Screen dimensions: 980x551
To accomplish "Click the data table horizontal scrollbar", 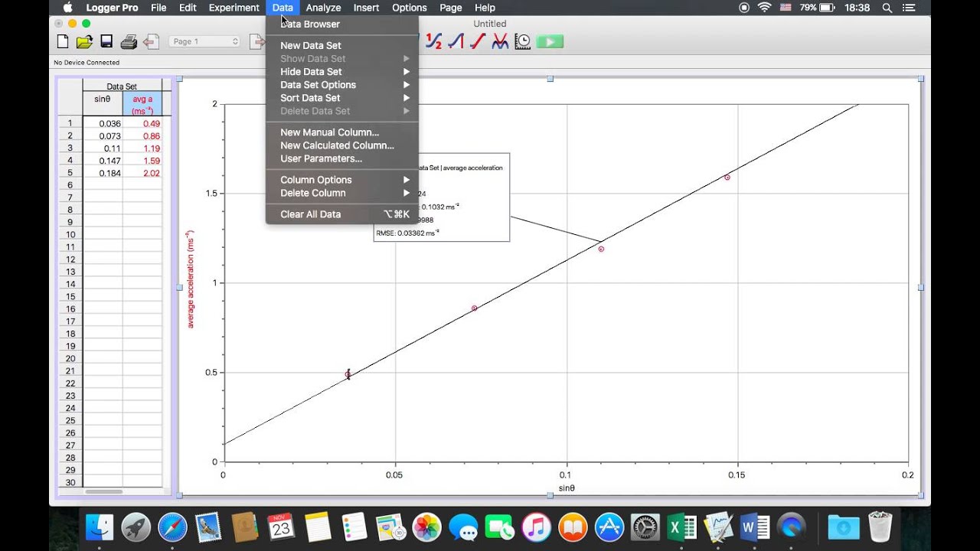I will pyautogui.click(x=103, y=491).
